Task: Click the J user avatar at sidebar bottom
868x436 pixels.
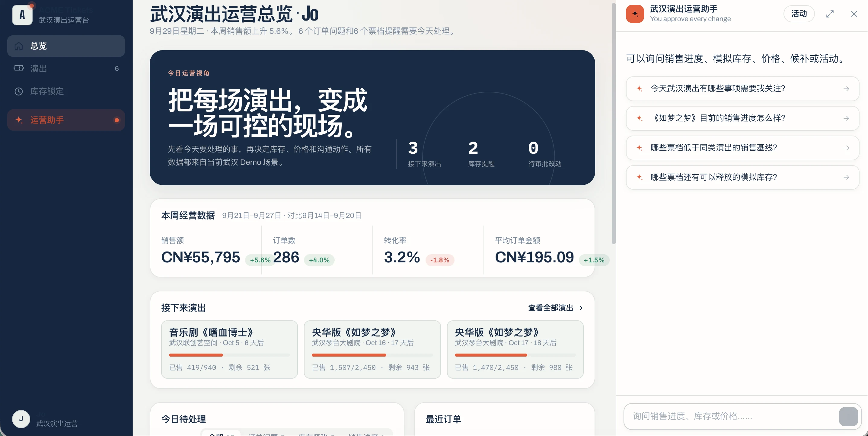Action: 21,419
